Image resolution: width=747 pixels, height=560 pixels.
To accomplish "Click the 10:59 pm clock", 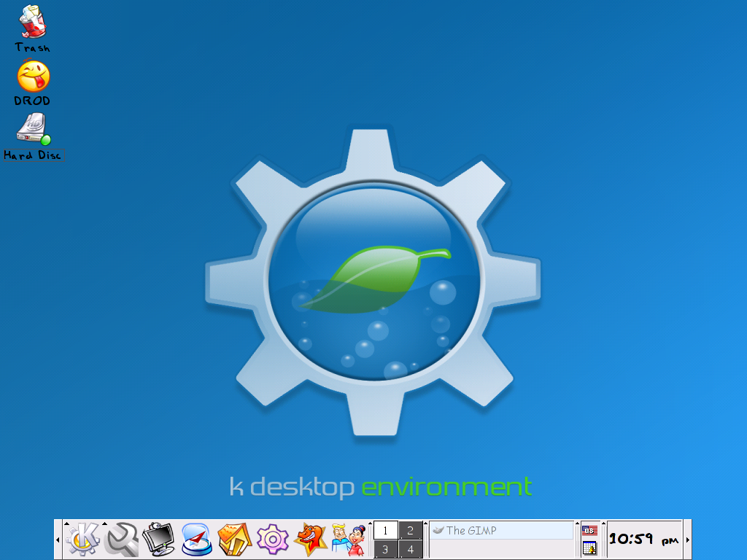I will pyautogui.click(x=643, y=539).
